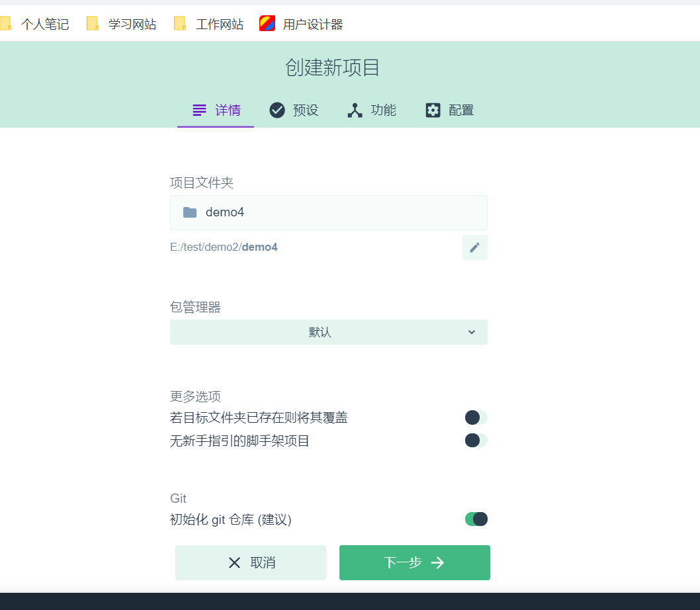
Task: Switch to the 功能 tab
Action: click(x=371, y=110)
